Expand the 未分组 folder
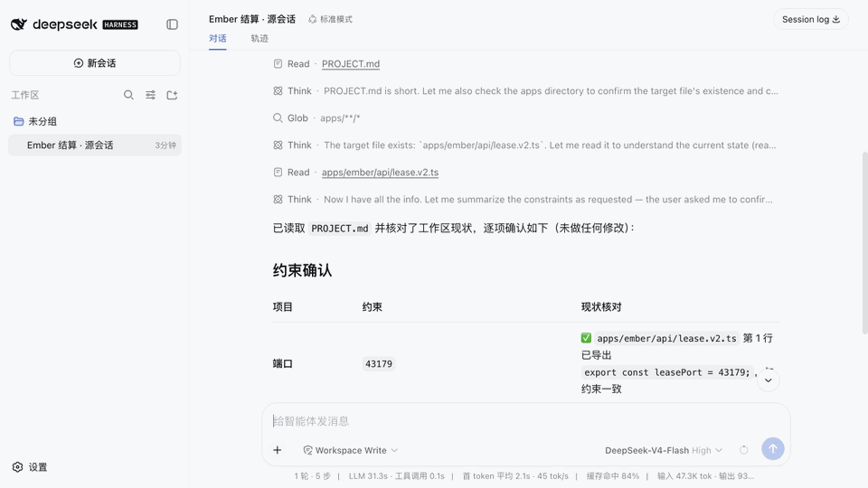The image size is (868, 488). pyautogui.click(x=35, y=121)
